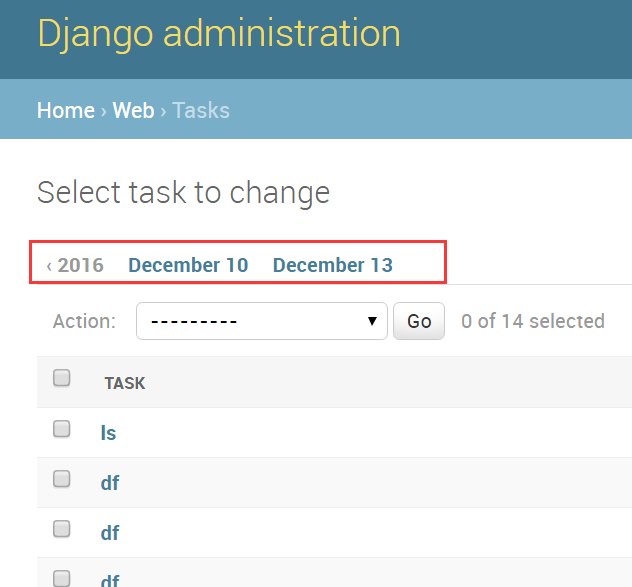Check the third 'df' row checkbox
The width and height of the screenshot is (632, 587).
coord(62,578)
